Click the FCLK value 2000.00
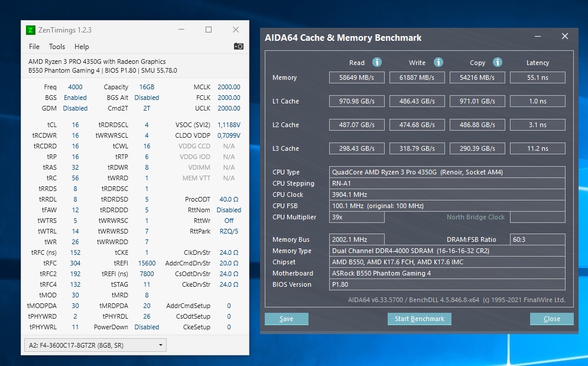This screenshot has width=588, height=366. point(229,98)
